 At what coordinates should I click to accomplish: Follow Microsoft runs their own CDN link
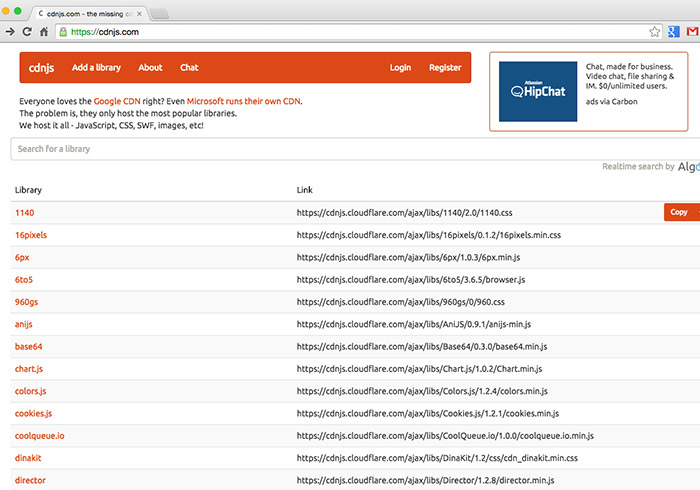pyautogui.click(x=244, y=101)
